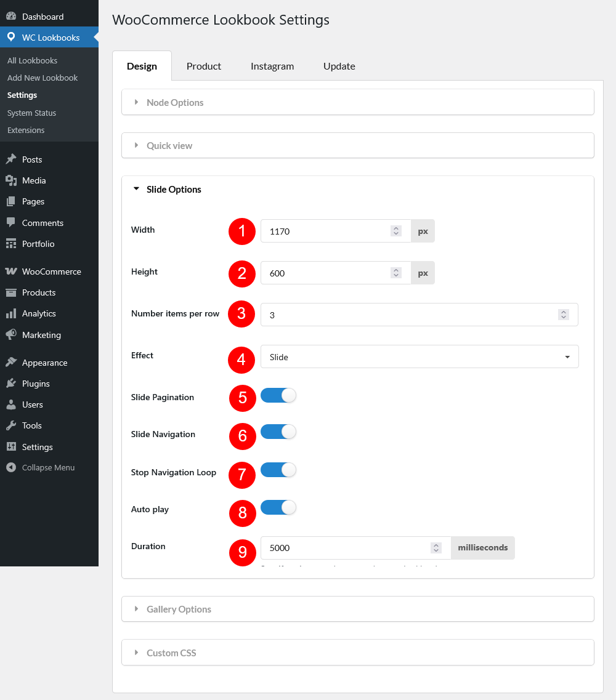The height and width of the screenshot is (700, 616).
Task: Click the Height field stepper arrows
Action: point(395,273)
